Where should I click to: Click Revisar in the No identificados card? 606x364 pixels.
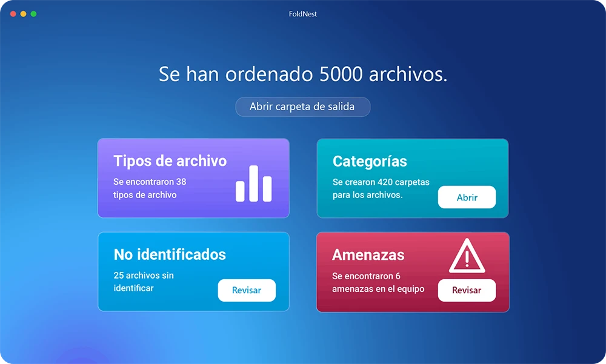247,290
